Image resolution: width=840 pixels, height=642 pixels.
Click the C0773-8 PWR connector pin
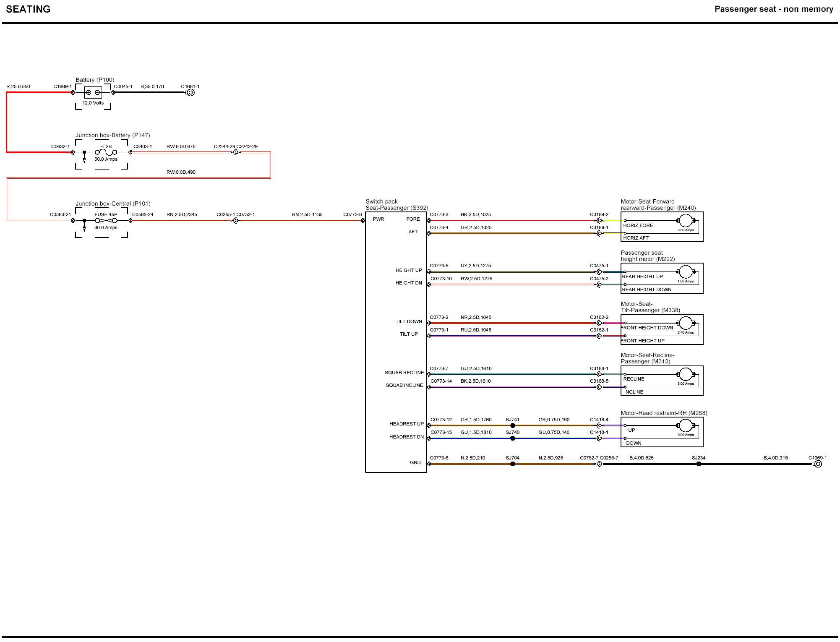point(363,220)
